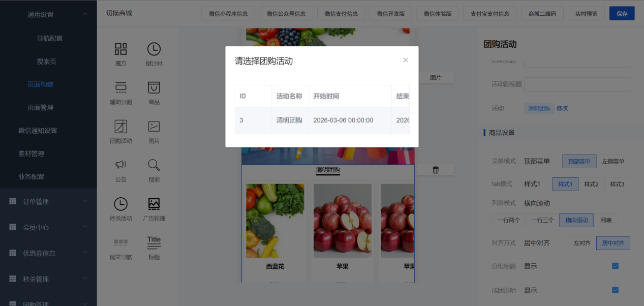Viewport: 644px width, 306px height.
Task: Pick the 商品 component icon
Action: click(x=154, y=88)
